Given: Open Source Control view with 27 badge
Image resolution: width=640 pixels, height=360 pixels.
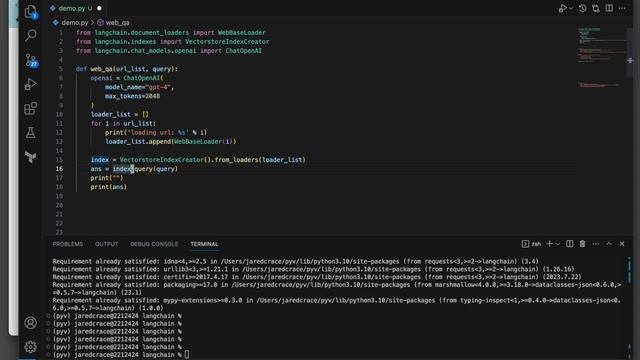Looking at the screenshot, I should [x=31, y=60].
